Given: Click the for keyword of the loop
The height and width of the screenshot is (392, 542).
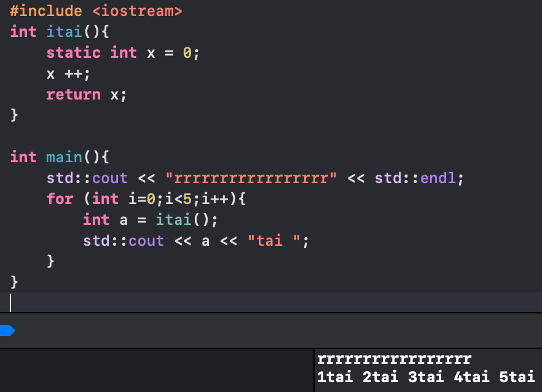Looking at the screenshot, I should pyautogui.click(x=60, y=199).
